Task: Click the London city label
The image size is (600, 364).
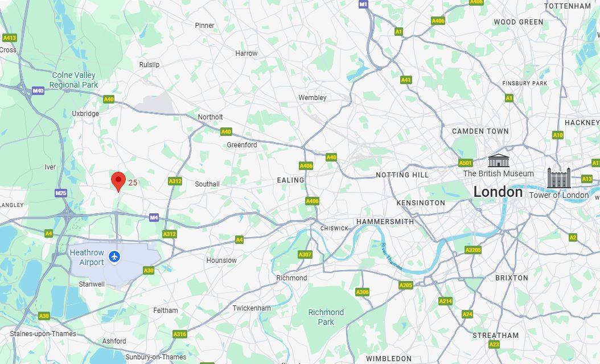Action: point(498,192)
